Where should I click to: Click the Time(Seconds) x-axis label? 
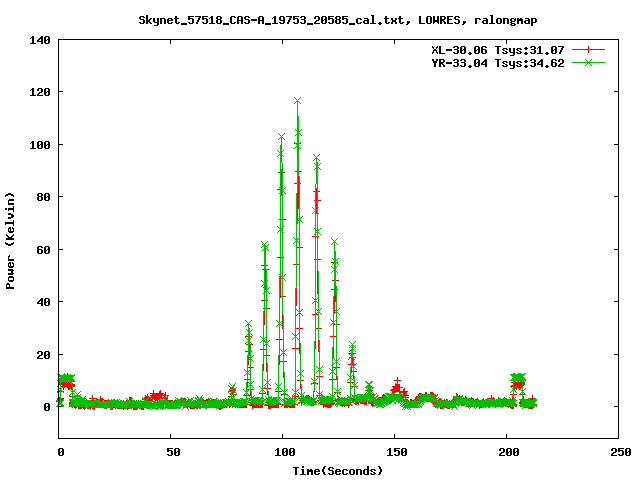[338, 471]
